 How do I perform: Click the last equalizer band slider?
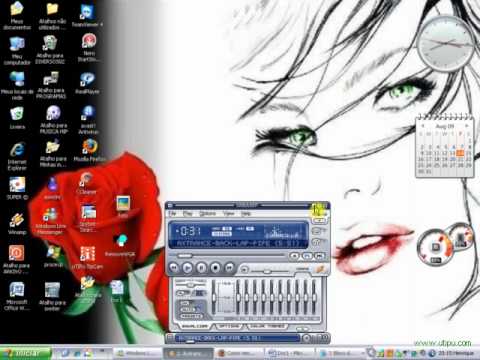click(x=314, y=297)
